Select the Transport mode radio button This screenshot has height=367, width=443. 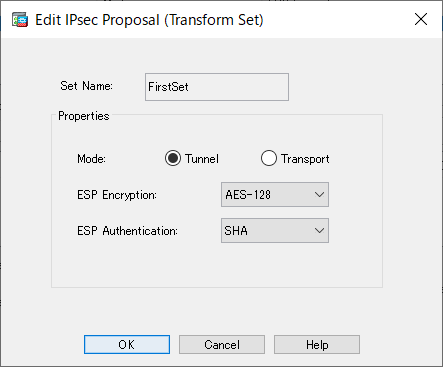point(269,158)
